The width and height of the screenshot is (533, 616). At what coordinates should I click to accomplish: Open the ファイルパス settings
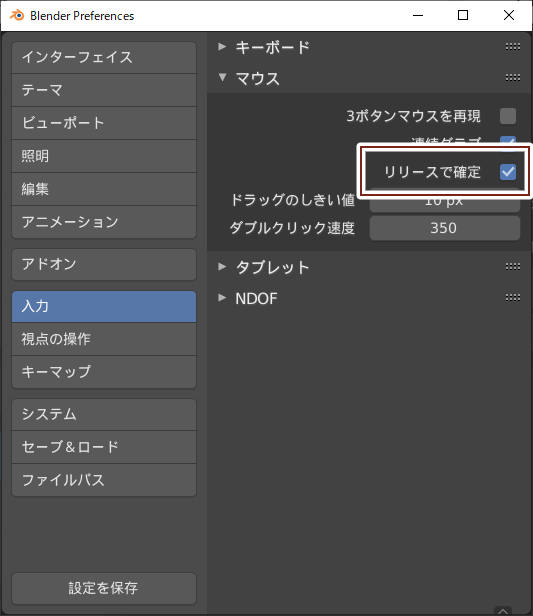point(104,480)
